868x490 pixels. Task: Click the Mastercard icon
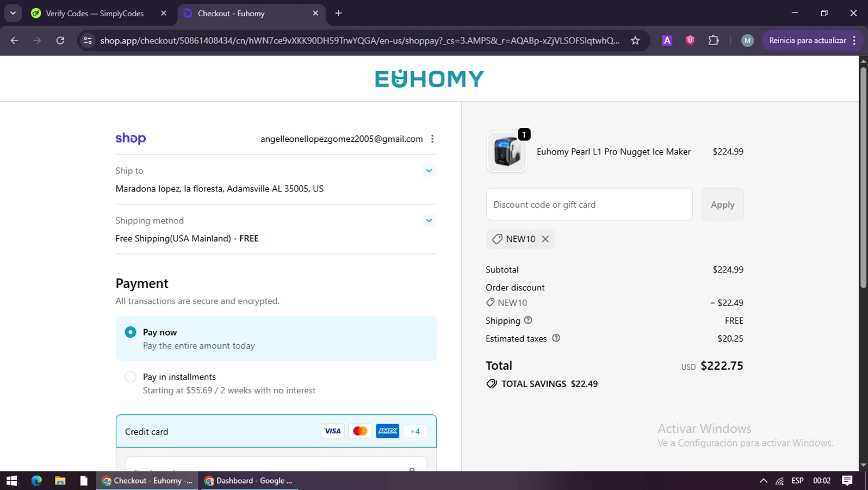tap(360, 431)
